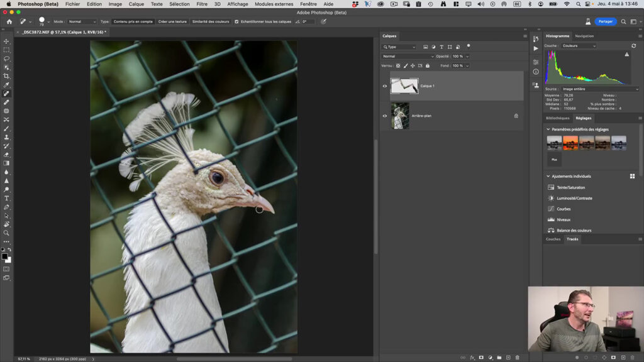This screenshot has width=644, height=362.
Task: Select the Zoom tool
Action: pyautogui.click(x=6, y=233)
